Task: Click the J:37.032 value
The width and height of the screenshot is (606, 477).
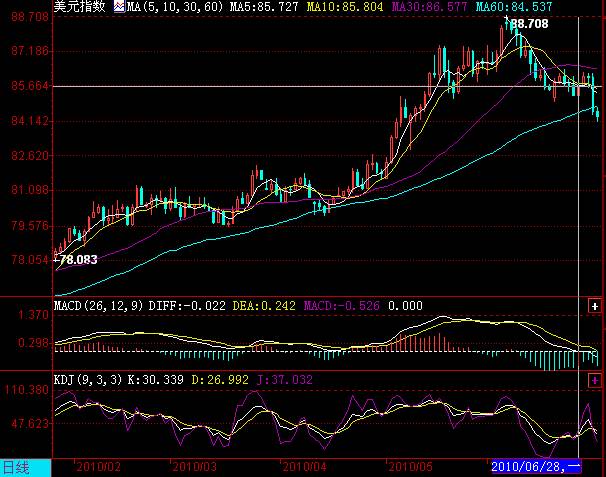Action: coord(284,380)
